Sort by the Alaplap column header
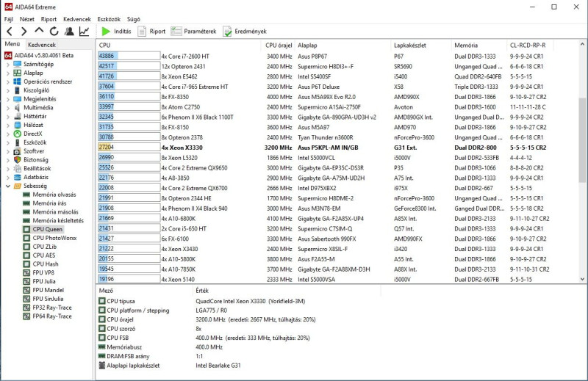The width and height of the screenshot is (588, 381). coord(343,46)
